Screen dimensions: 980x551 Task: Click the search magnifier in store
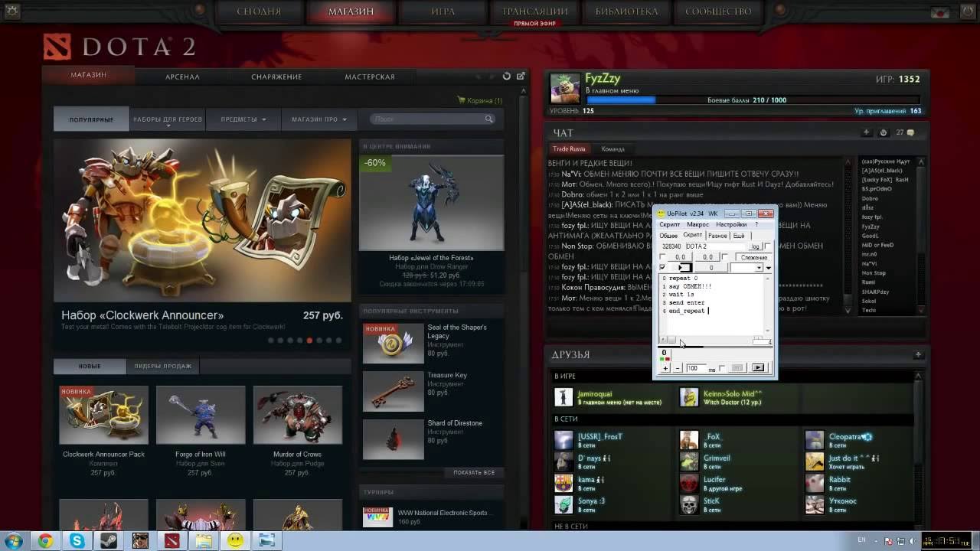pos(488,119)
